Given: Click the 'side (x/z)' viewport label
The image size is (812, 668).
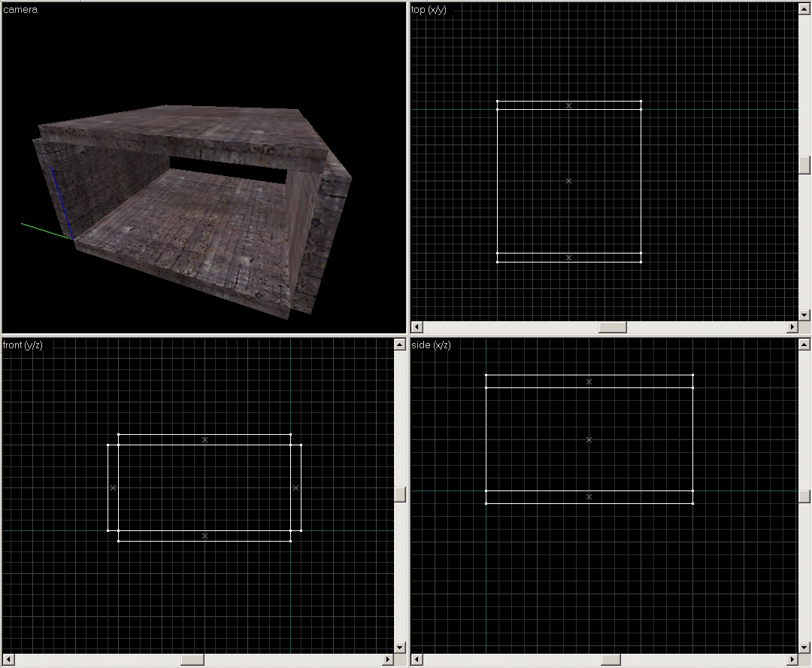Looking at the screenshot, I should point(431,345).
